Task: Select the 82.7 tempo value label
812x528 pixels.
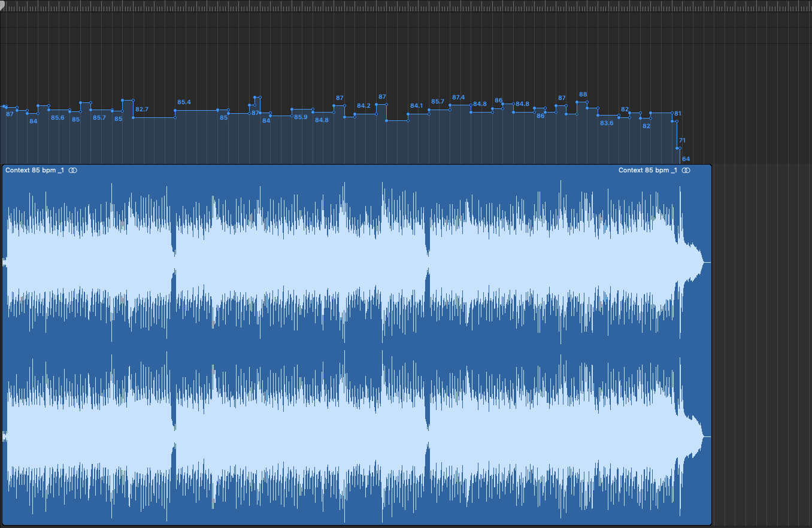Action: 142,110
